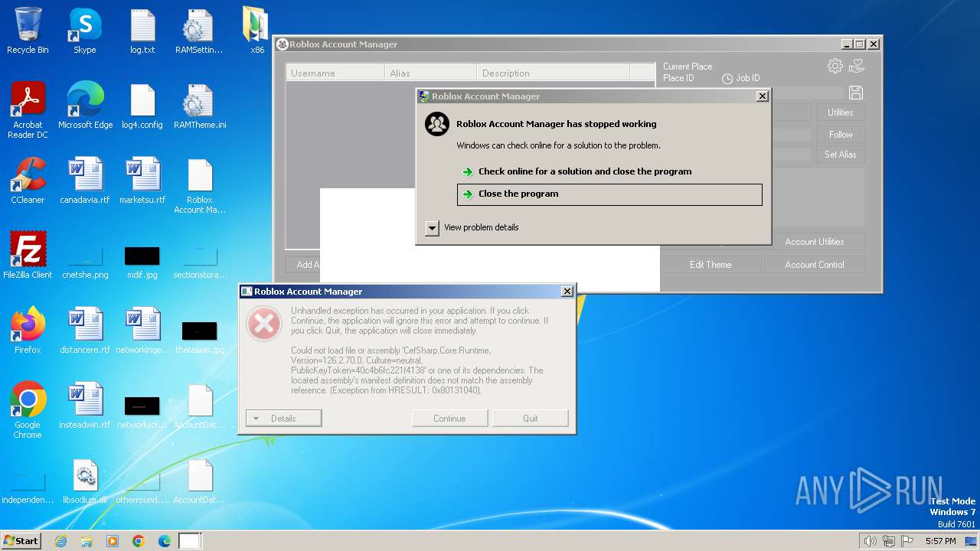Select the cnetshe.png image file
Viewport: 980px width, 551px height.
coord(85,261)
